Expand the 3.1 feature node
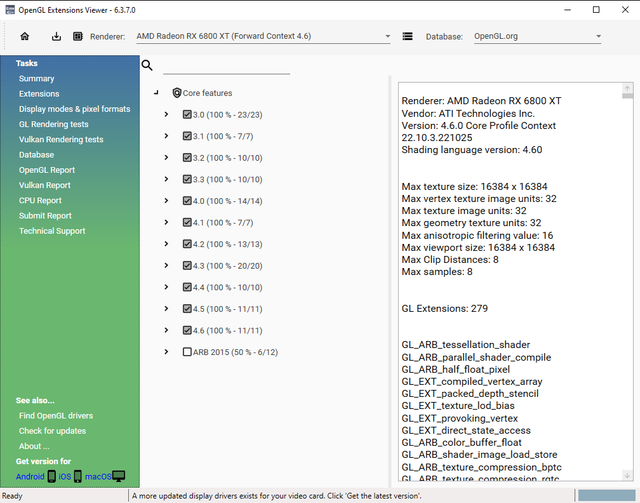Viewport: 640px width, 503px height. pos(166,136)
